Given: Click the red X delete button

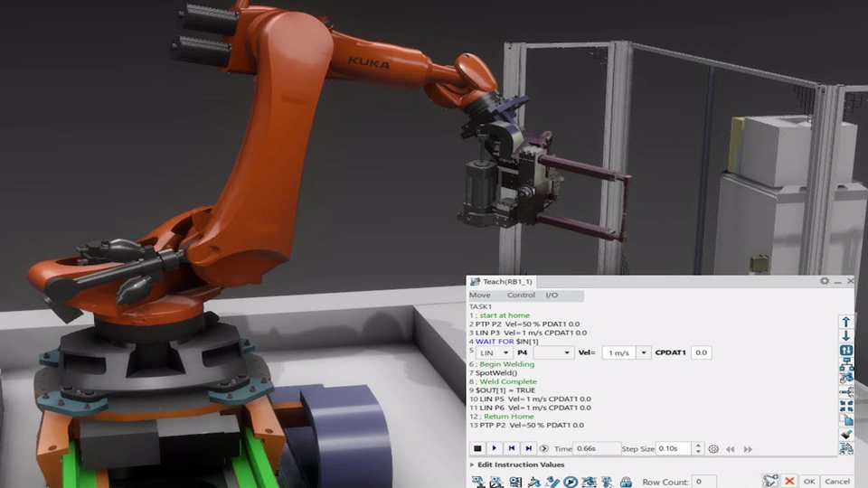Looking at the screenshot, I should pos(789,482).
